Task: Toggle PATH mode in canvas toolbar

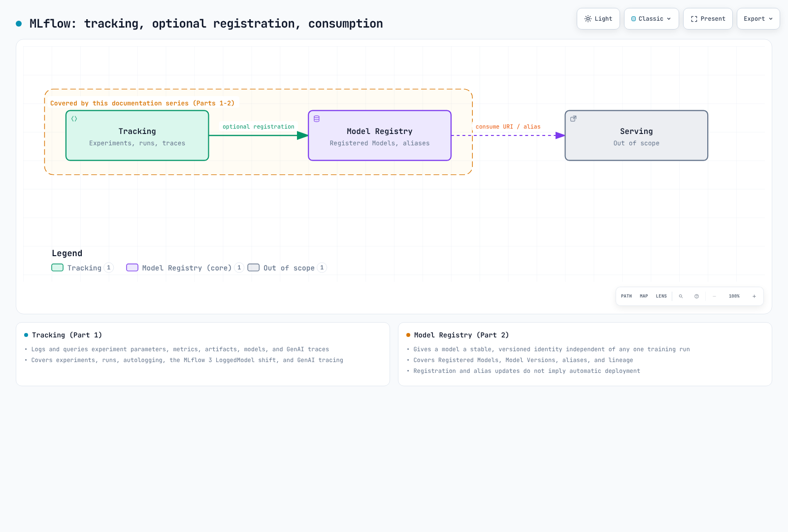Action: 626,296
